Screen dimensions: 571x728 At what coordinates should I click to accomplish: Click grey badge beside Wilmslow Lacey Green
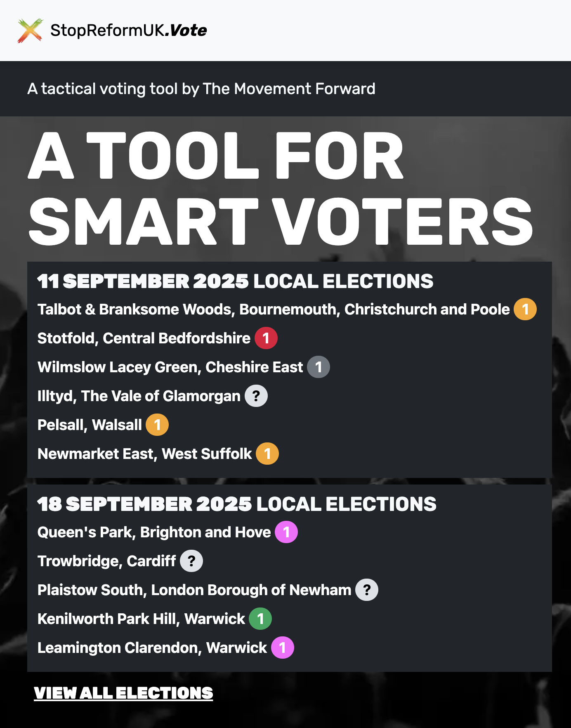(x=318, y=367)
